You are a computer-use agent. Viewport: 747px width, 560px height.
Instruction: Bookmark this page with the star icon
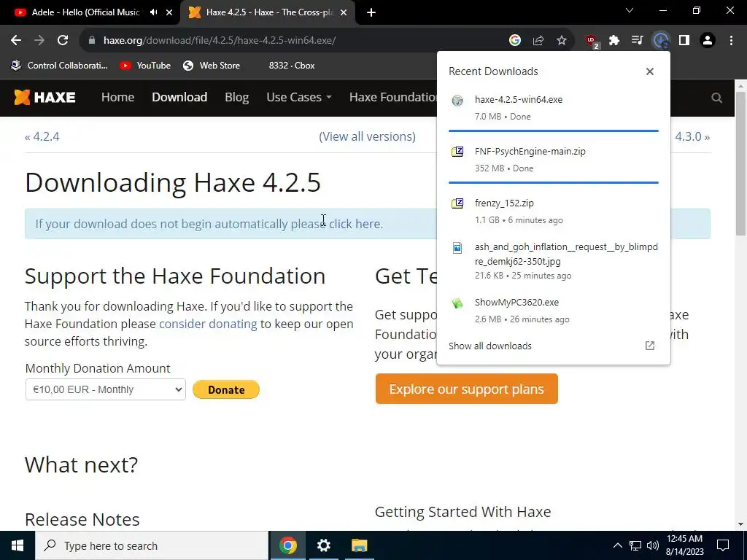click(x=562, y=41)
